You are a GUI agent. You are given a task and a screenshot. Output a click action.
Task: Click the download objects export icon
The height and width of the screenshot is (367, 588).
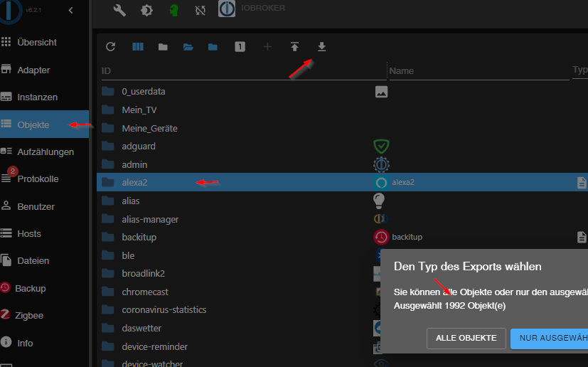point(322,46)
